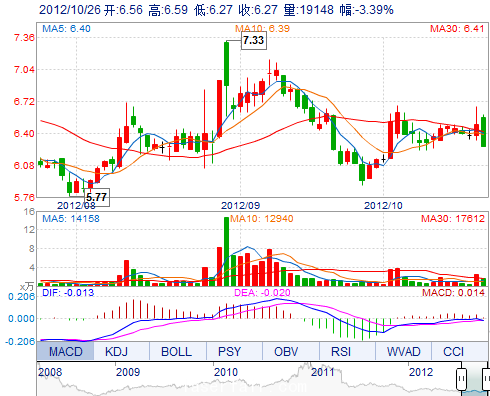Click the MA30 price legend label
The image size is (490, 396).
pos(457,29)
